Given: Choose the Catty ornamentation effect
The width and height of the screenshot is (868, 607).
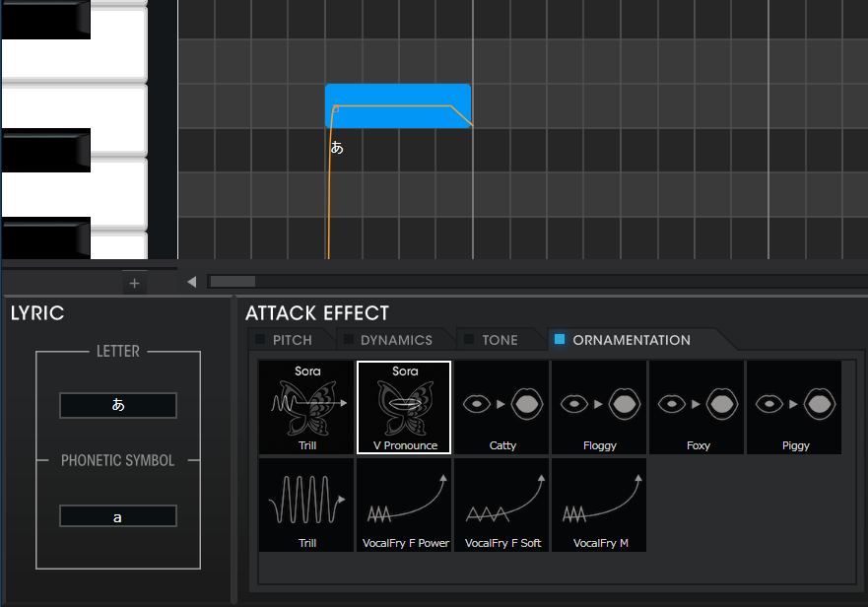Looking at the screenshot, I should (501, 408).
